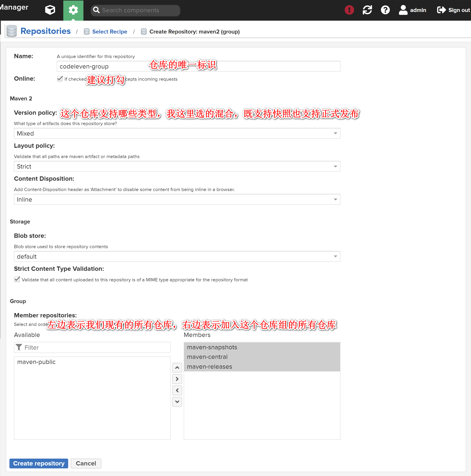The height and width of the screenshot is (476, 471).
Task: Remove member with left arrow button
Action: (177, 390)
